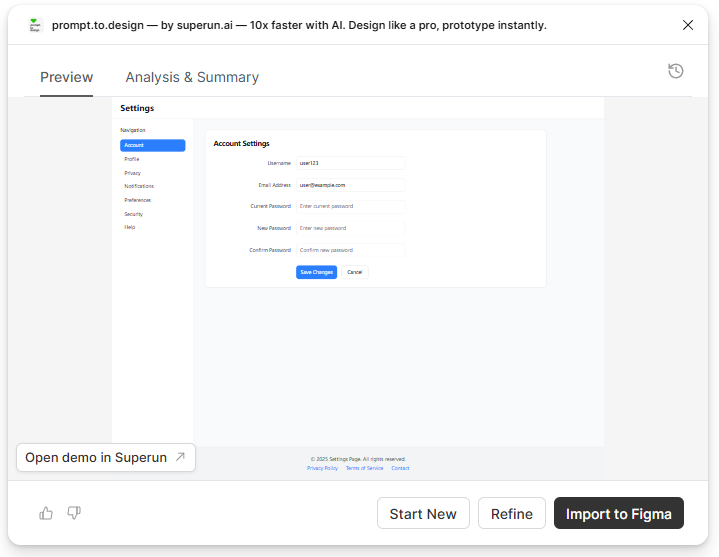Select Security in preview navigation
This screenshot has height=557, width=719.
click(133, 214)
